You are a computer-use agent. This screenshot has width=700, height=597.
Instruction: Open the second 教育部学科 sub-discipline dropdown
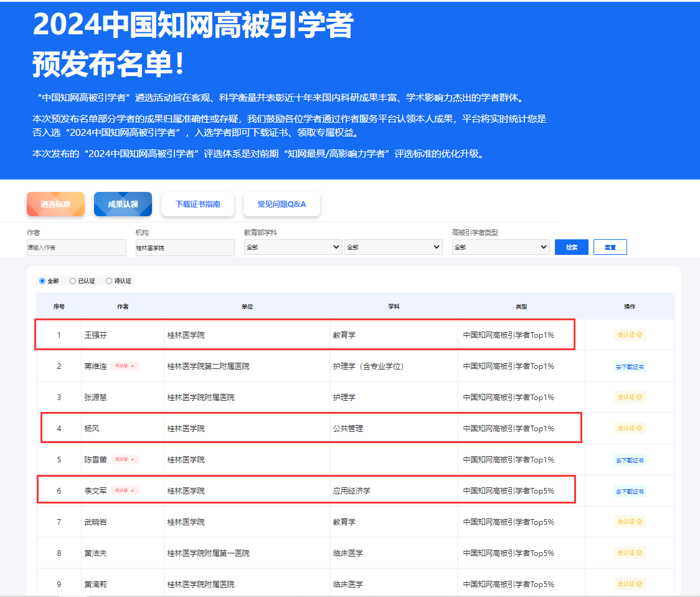tap(393, 247)
